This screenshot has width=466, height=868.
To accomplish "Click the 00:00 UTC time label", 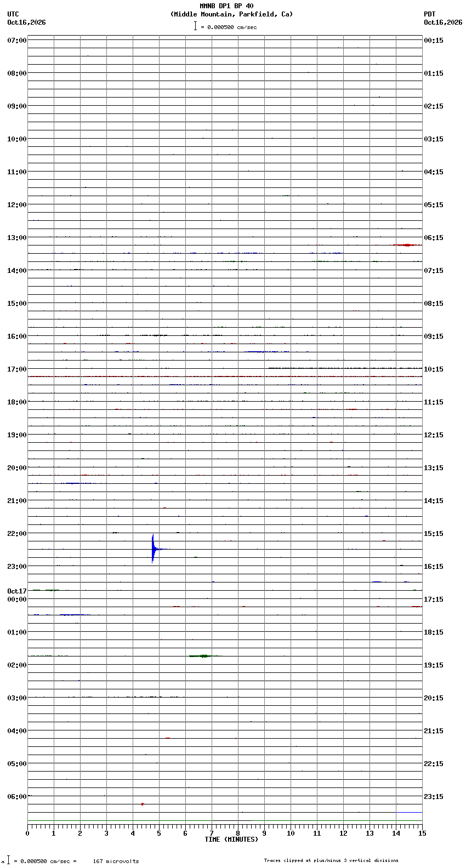I will (17, 599).
